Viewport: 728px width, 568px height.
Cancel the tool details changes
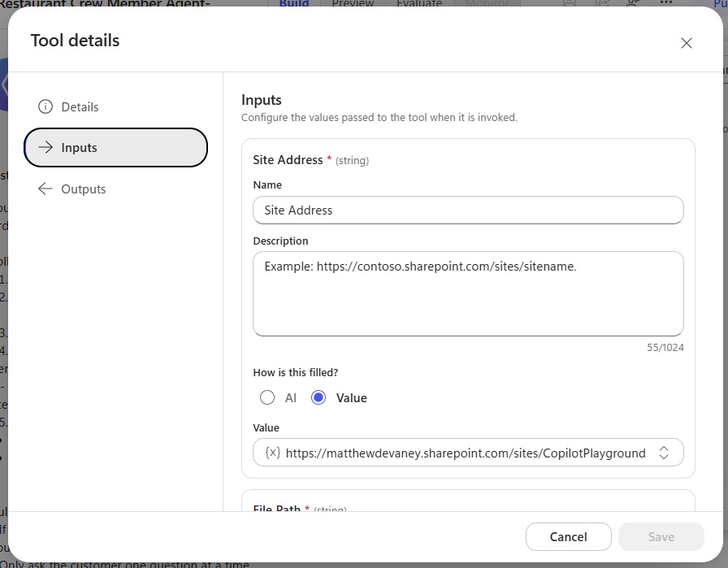pyautogui.click(x=568, y=537)
